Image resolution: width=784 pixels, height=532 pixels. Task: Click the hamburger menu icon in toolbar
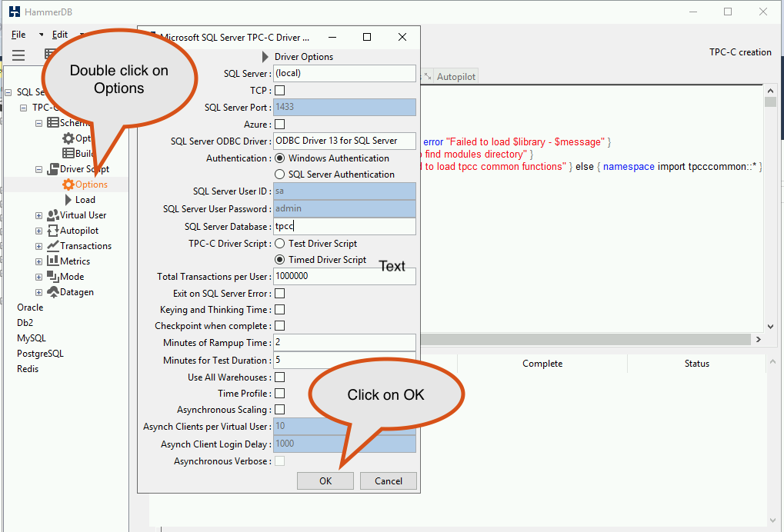[18, 55]
